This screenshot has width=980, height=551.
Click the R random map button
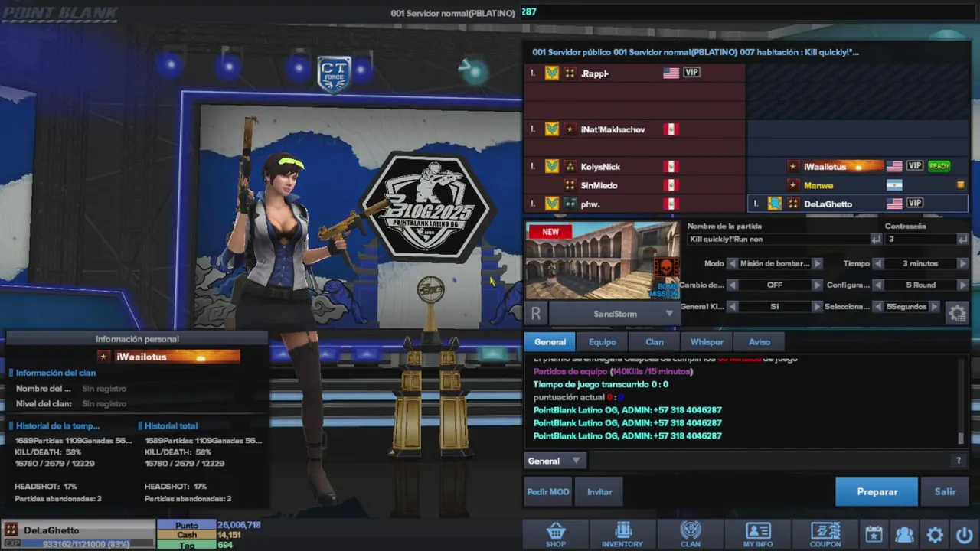(536, 313)
